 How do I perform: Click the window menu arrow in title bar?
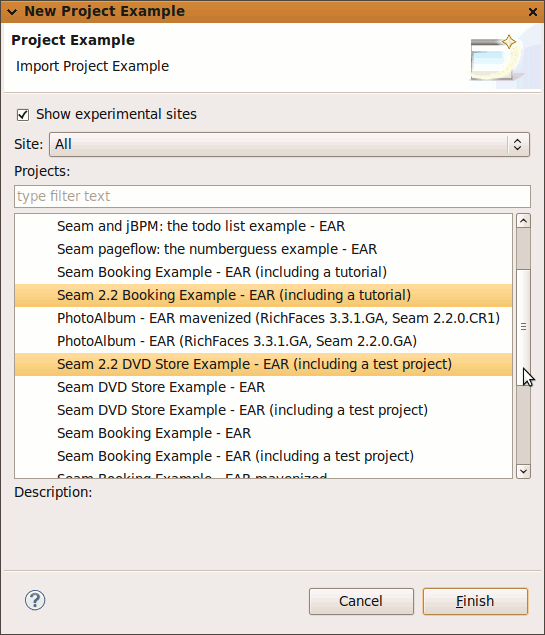(12, 12)
